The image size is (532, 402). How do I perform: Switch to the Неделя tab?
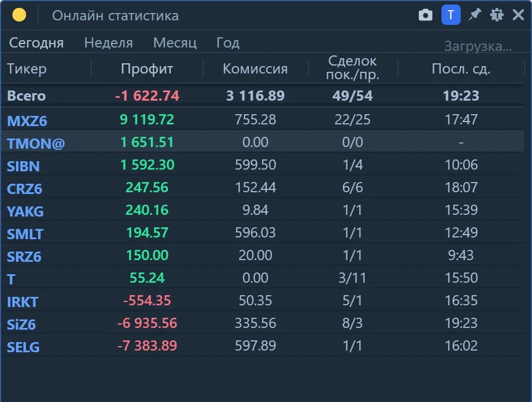click(x=109, y=43)
